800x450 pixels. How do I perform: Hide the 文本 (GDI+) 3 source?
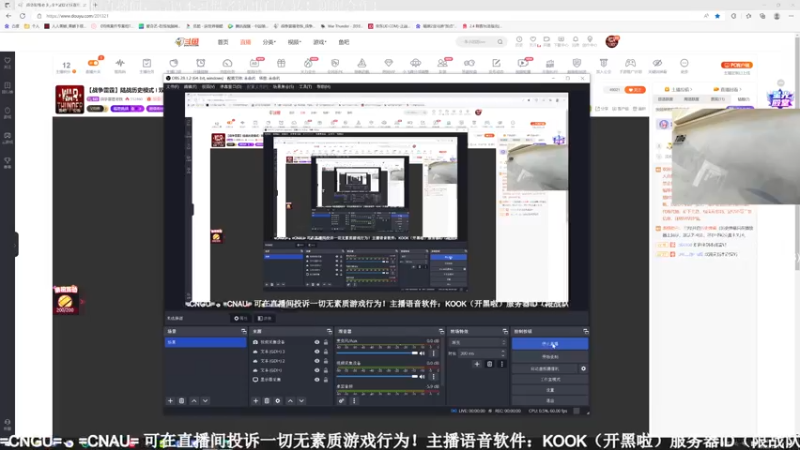(x=317, y=352)
